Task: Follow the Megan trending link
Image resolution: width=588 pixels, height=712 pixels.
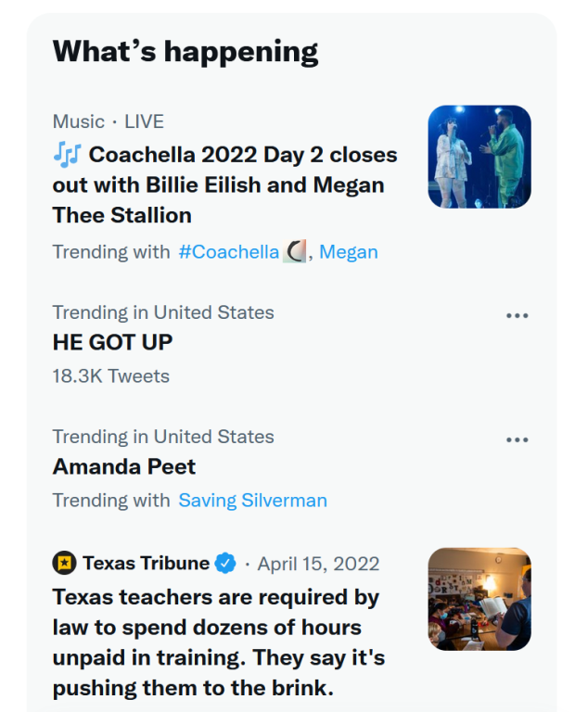Action: coord(349,251)
